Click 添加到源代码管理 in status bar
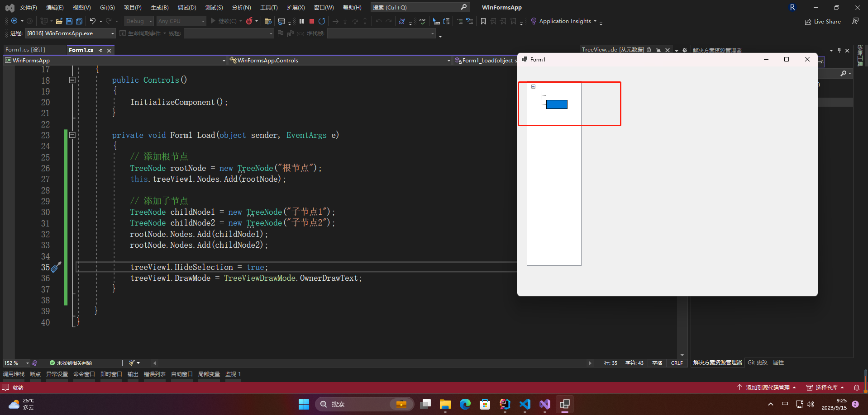Image resolution: width=868 pixels, height=415 pixels. 767,387
